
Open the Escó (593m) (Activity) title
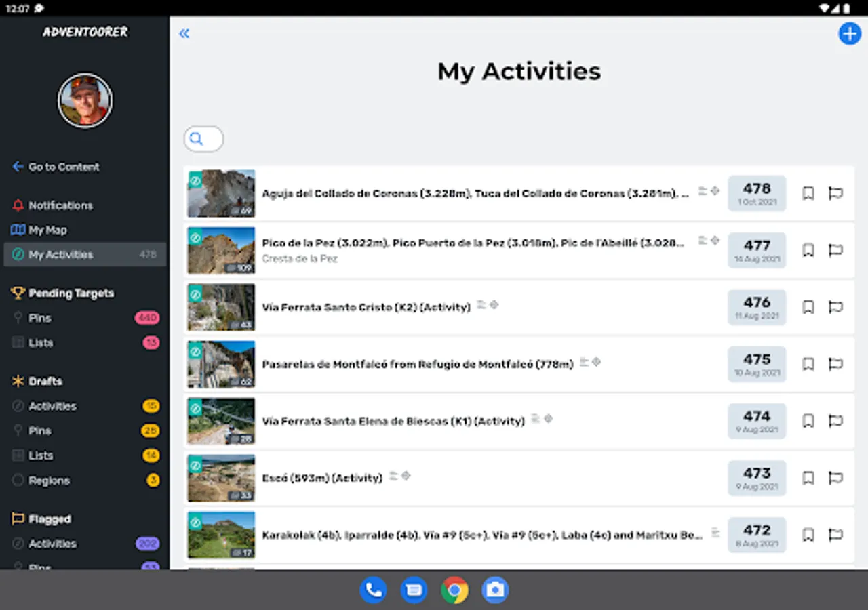[322, 479]
